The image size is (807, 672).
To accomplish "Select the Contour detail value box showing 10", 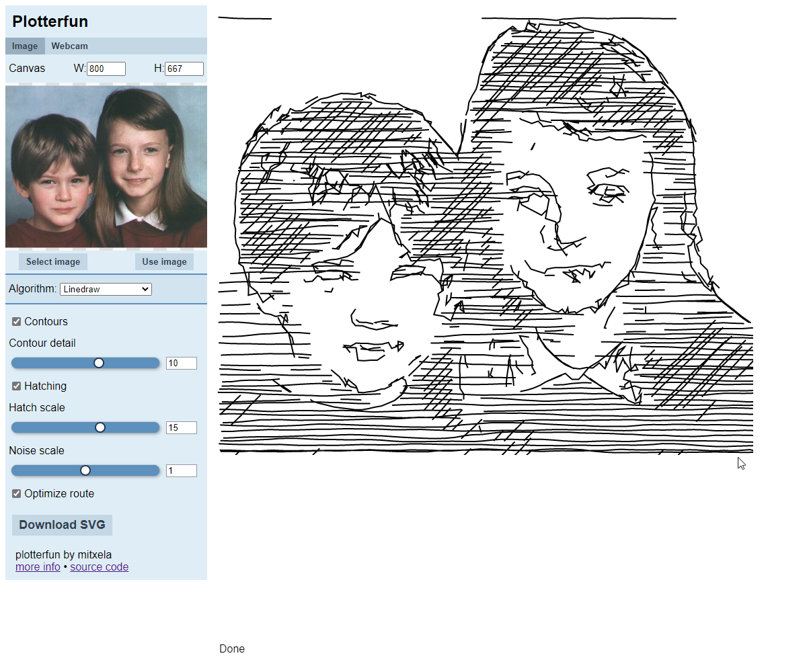I will click(x=181, y=363).
